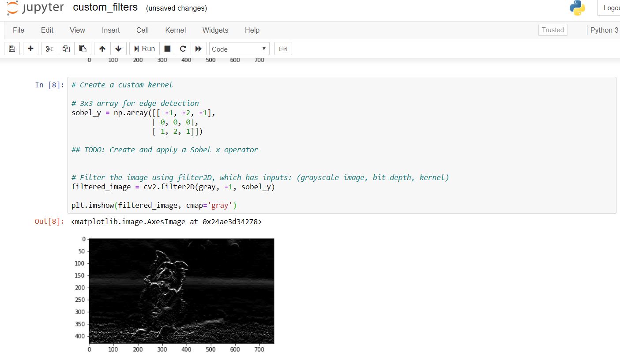Click the filtered dog image plot

[x=181, y=291]
